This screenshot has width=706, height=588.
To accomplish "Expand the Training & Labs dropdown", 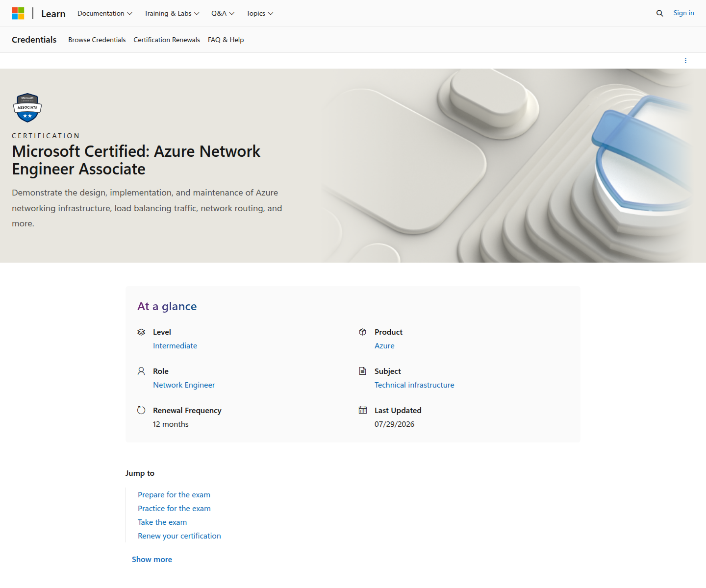I will coord(172,13).
